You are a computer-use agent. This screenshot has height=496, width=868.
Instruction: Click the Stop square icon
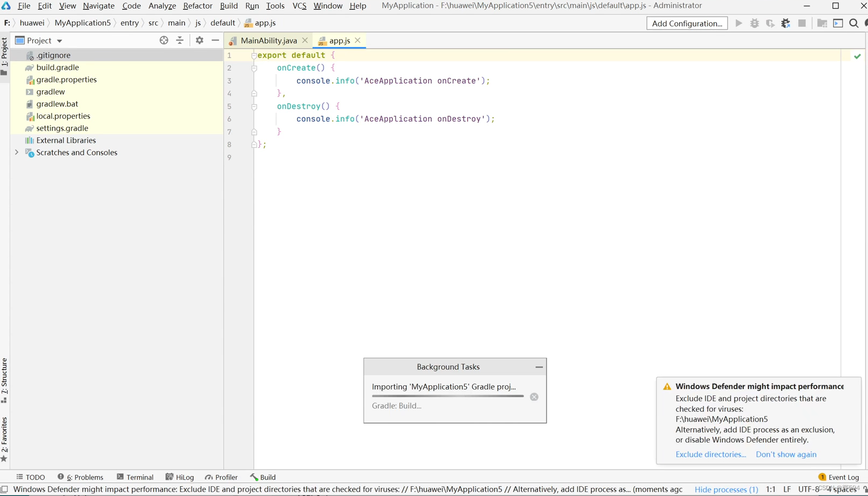(x=802, y=23)
